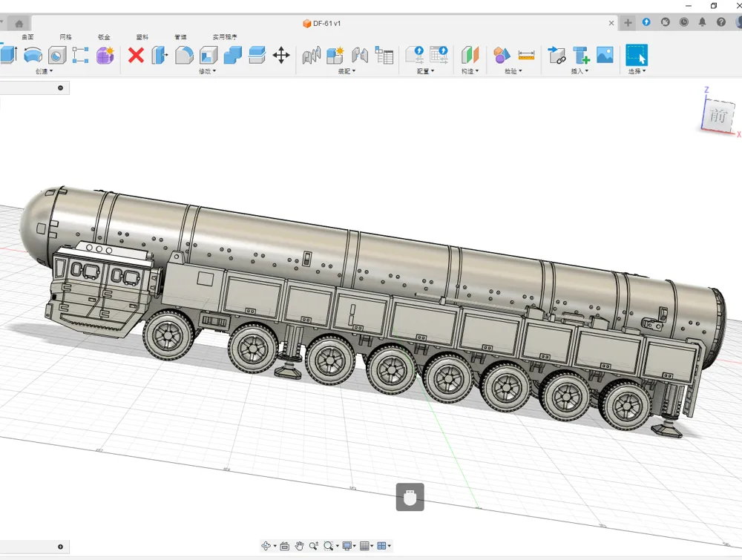Click the ViewCube 前 (Front) face
Screen dimensions: 742x560
coord(718,115)
